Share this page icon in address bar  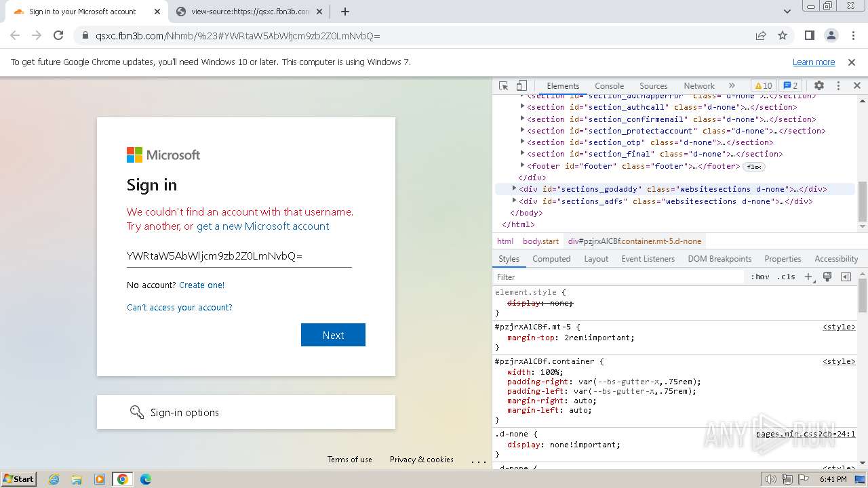(x=761, y=35)
